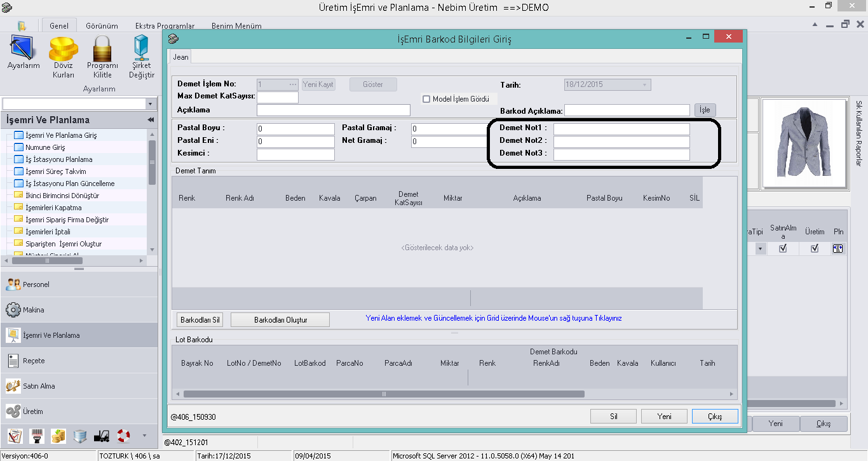Open Personel section in navigation pane

point(79,284)
